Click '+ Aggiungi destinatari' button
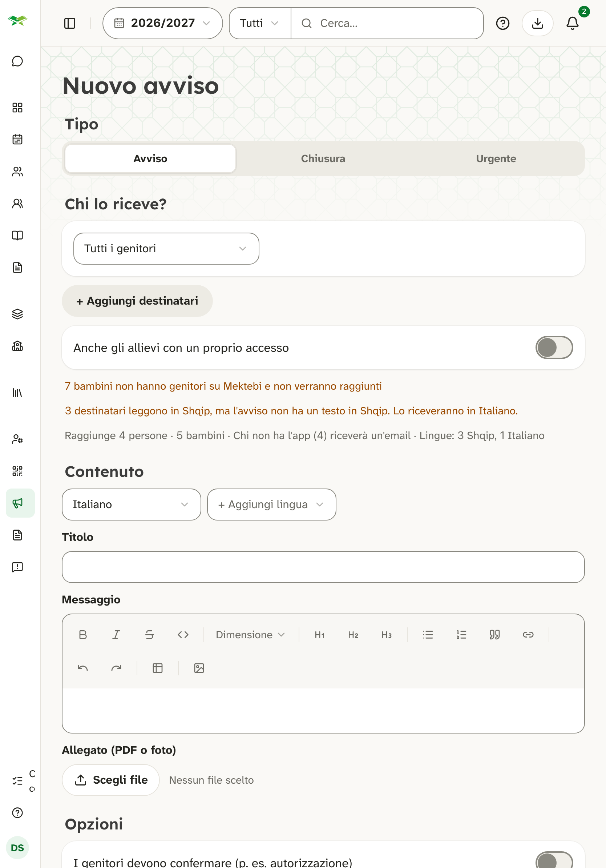Image resolution: width=606 pixels, height=868 pixels. (x=137, y=301)
